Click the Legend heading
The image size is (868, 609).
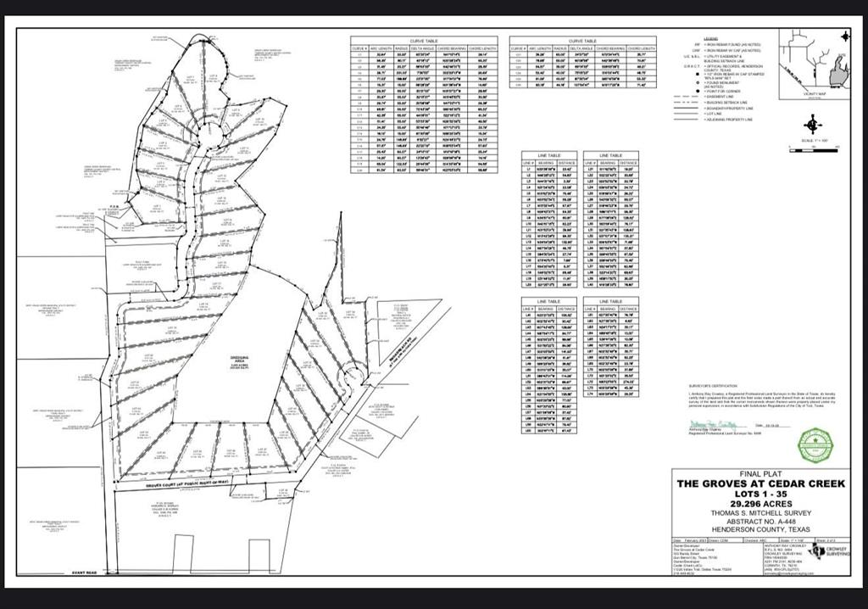click(709, 38)
